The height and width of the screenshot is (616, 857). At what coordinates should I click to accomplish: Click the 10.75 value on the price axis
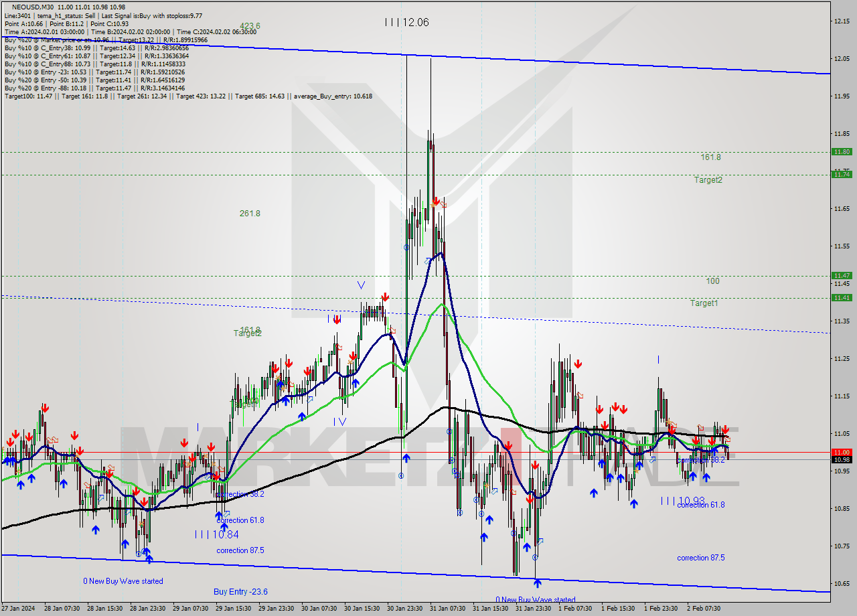[842, 546]
